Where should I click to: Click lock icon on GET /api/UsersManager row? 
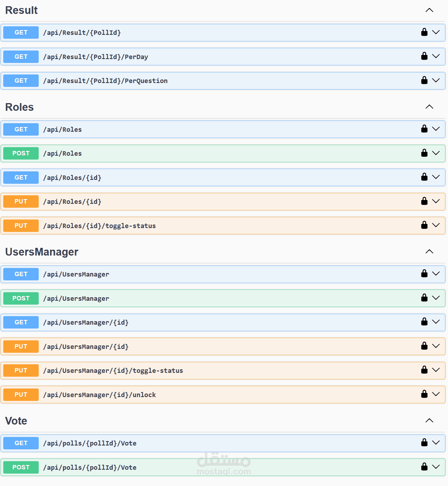tap(424, 273)
